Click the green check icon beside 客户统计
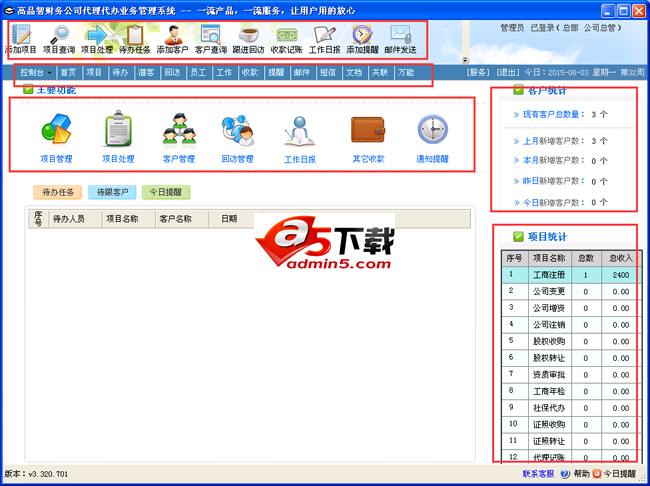Screen dimensions: 650x486 tap(518, 90)
